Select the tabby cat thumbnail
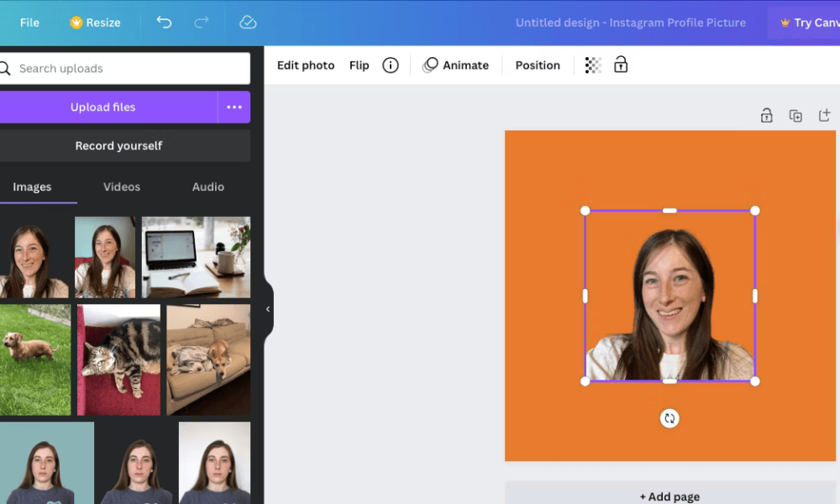Image resolution: width=840 pixels, height=504 pixels. 119,360
